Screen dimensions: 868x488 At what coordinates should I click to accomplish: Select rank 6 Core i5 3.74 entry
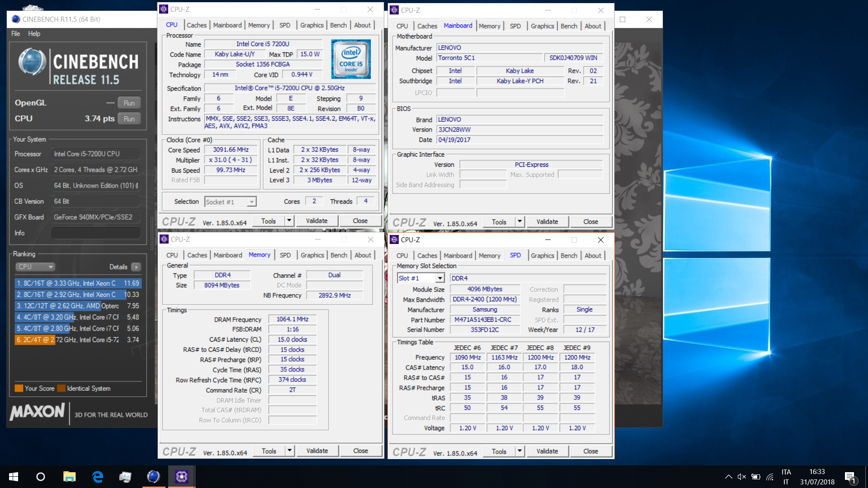point(78,340)
